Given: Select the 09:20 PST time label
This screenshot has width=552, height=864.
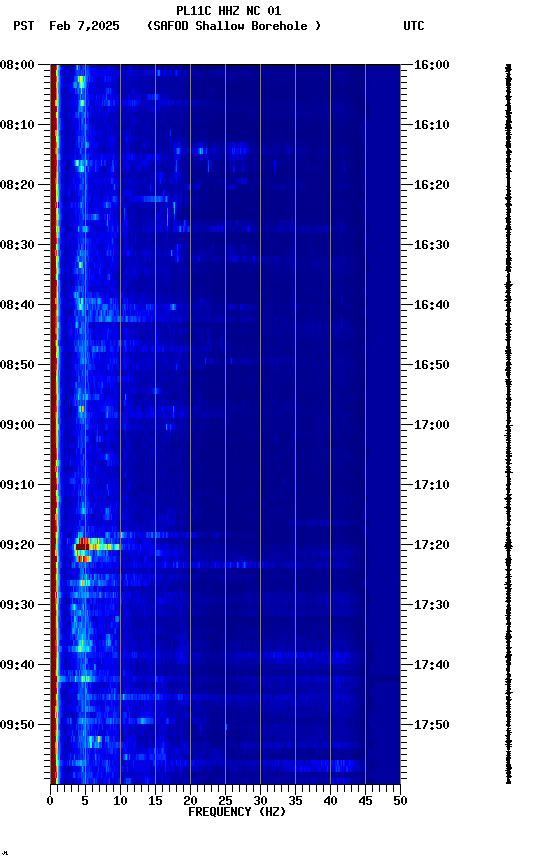Looking at the screenshot, I should [17, 545].
